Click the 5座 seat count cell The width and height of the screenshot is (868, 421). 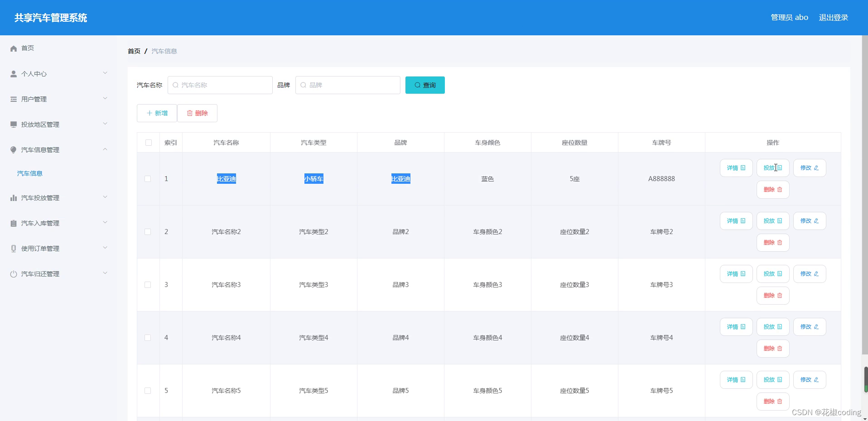pos(574,179)
